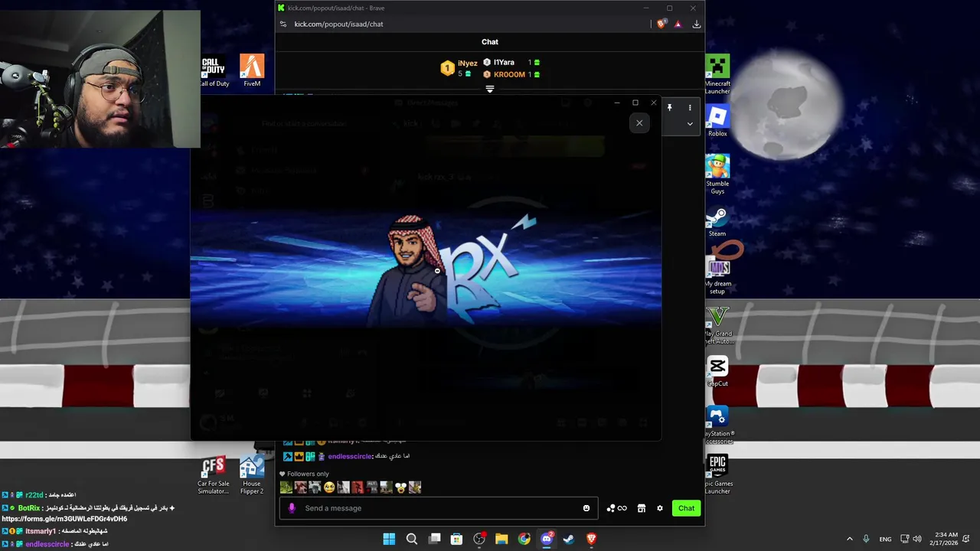This screenshot has height=551, width=980.
Task: Open the three-dot menu in Kick chat
Action: 690,108
